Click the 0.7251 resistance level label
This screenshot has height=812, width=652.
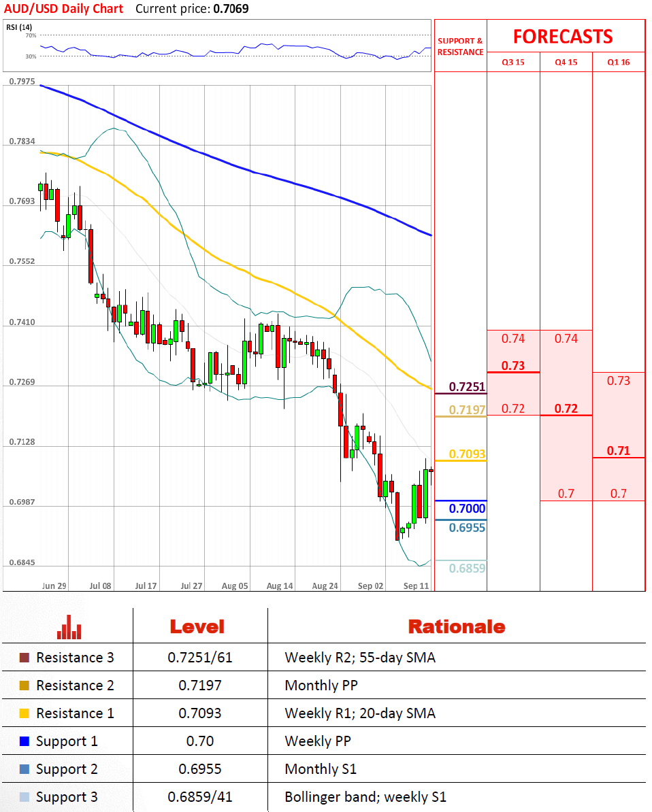pyautogui.click(x=467, y=387)
